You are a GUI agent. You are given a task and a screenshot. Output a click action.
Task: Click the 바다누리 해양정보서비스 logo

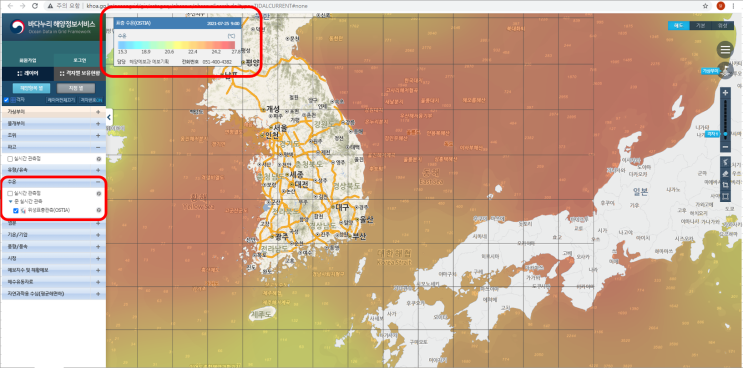click(x=53, y=27)
